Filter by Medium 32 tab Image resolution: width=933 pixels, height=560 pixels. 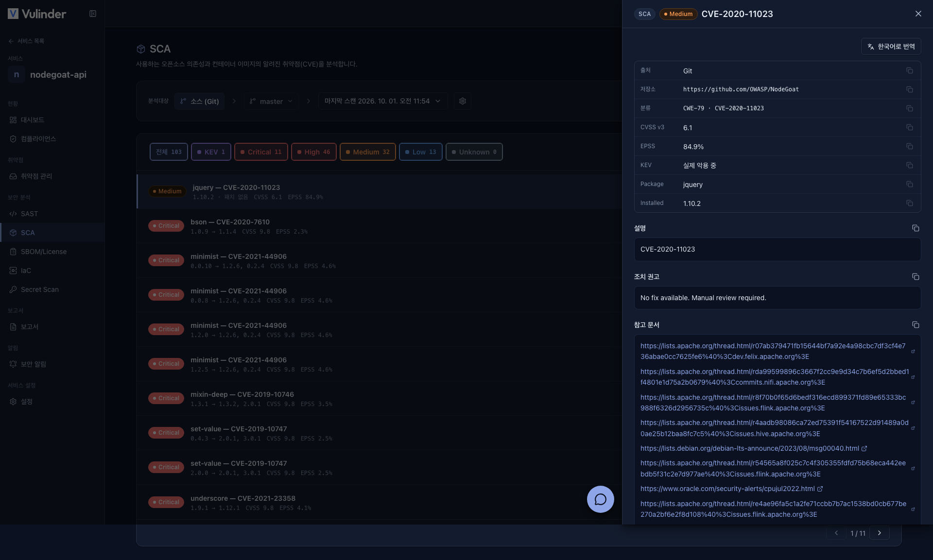[367, 152]
